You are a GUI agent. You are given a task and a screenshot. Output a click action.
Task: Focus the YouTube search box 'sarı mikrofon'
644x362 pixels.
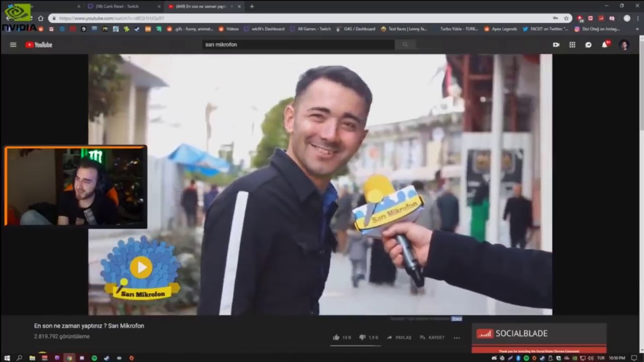299,45
